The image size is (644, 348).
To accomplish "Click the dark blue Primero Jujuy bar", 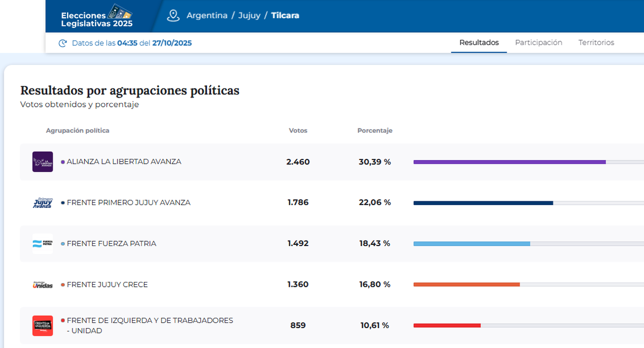I will tap(483, 202).
